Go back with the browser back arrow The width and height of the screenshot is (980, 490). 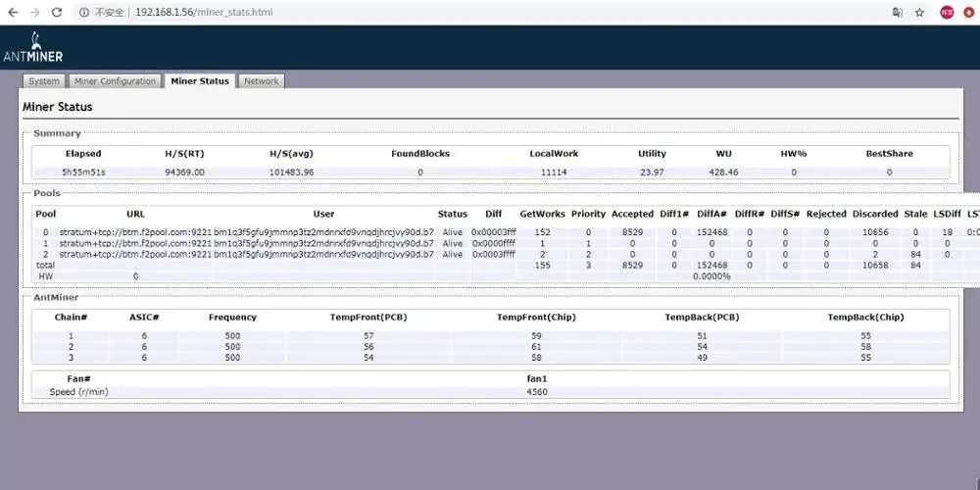pos(13,13)
